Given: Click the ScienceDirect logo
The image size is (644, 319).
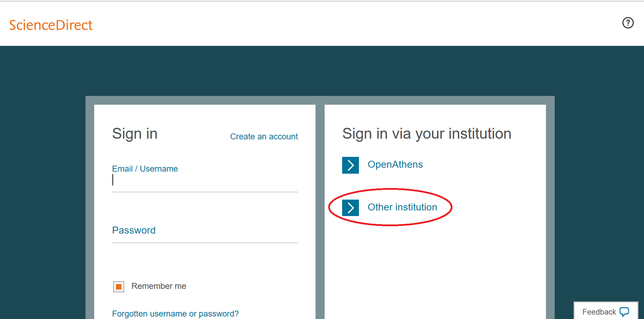Looking at the screenshot, I should pyautogui.click(x=51, y=25).
